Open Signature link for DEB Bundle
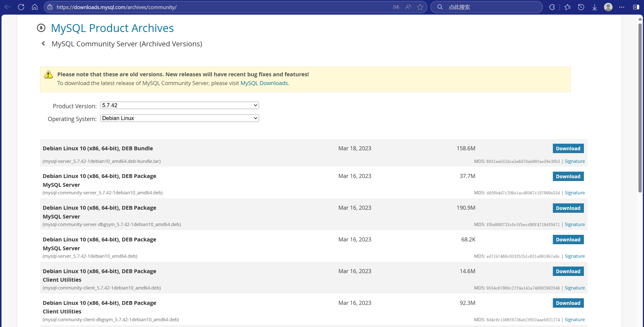Viewport: 644px width, 327px height. click(x=575, y=161)
